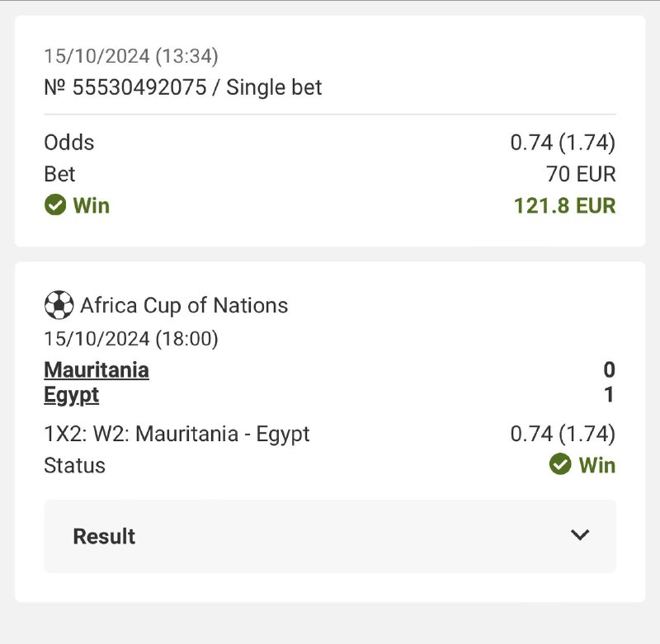Open the Egypt team link
This screenshot has width=660, height=644.
click(72, 395)
